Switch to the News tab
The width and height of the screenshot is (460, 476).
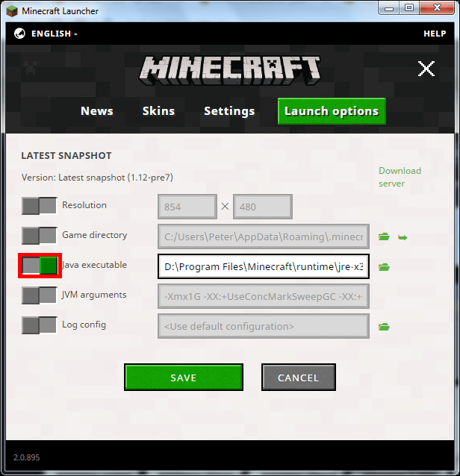[96, 111]
